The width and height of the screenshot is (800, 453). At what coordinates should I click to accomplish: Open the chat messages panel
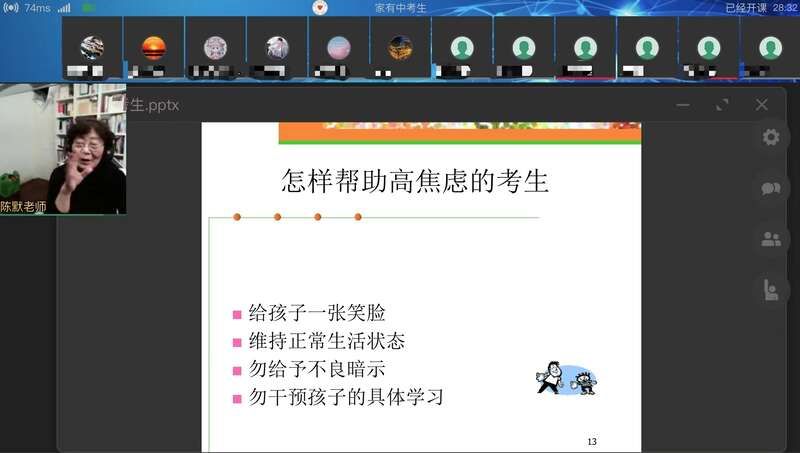(770, 188)
